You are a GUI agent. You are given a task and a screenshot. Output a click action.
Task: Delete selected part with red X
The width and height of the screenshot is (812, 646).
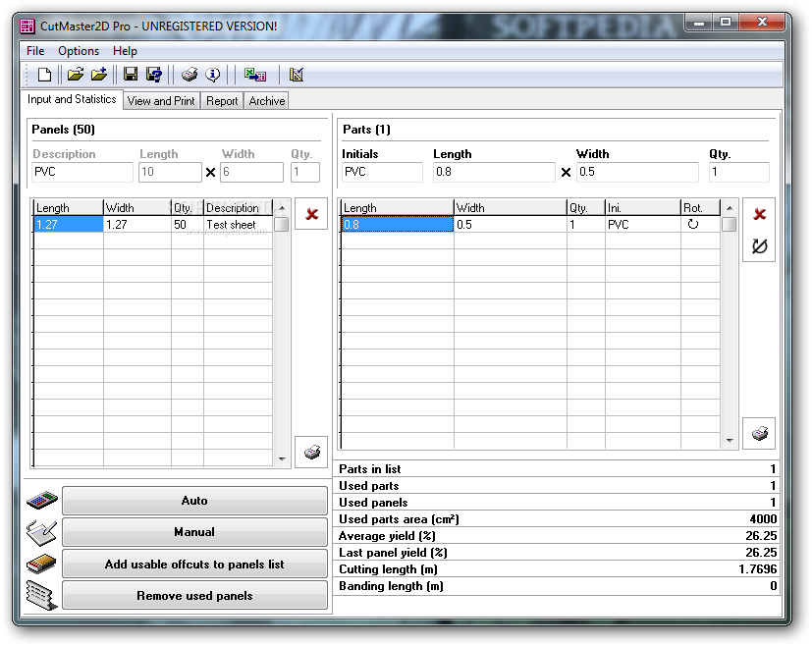(x=759, y=214)
